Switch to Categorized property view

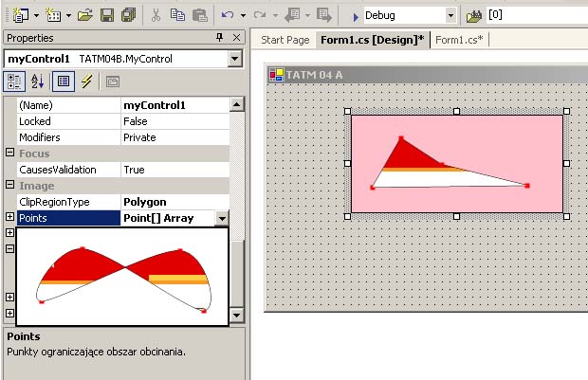click(14, 81)
